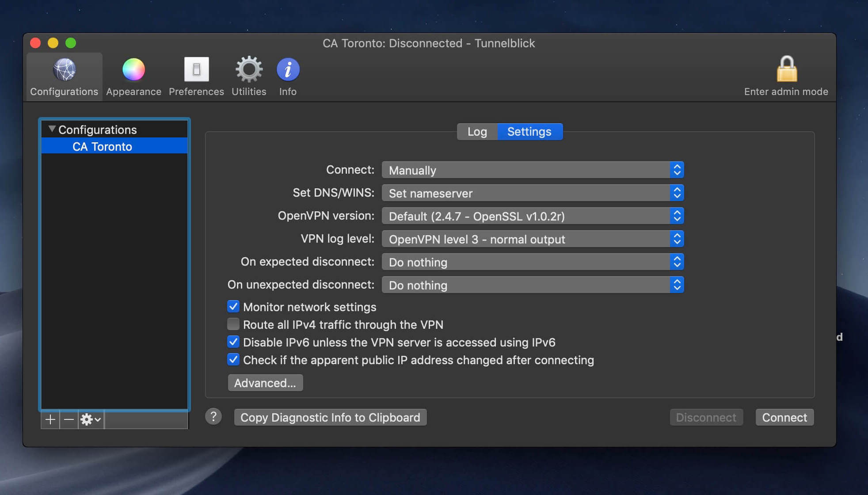Open the VPN log level dropdown
Image resolution: width=868 pixels, height=495 pixels.
533,239
